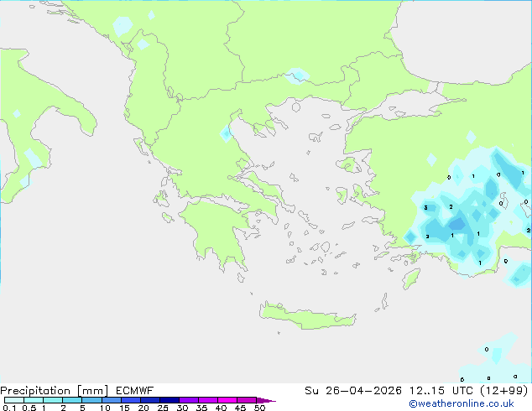
Task: Select the '50' legend value
Action: point(260,408)
